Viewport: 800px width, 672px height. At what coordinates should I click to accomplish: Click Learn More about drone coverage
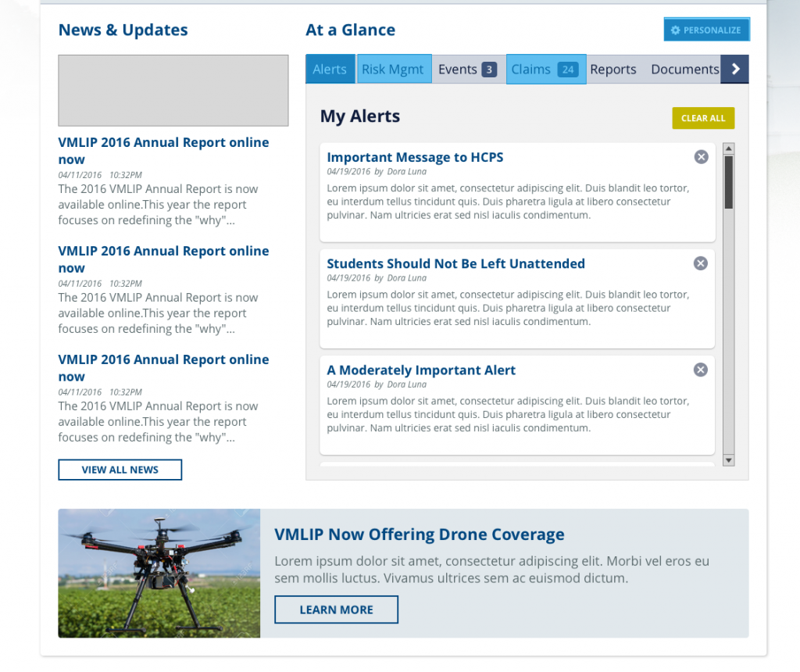(x=336, y=609)
